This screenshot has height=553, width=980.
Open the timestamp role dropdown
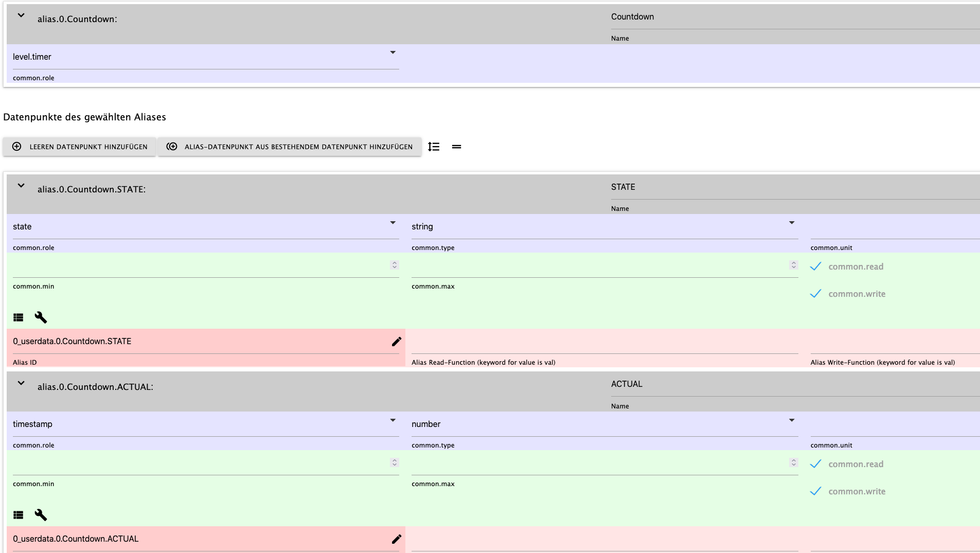point(206,424)
